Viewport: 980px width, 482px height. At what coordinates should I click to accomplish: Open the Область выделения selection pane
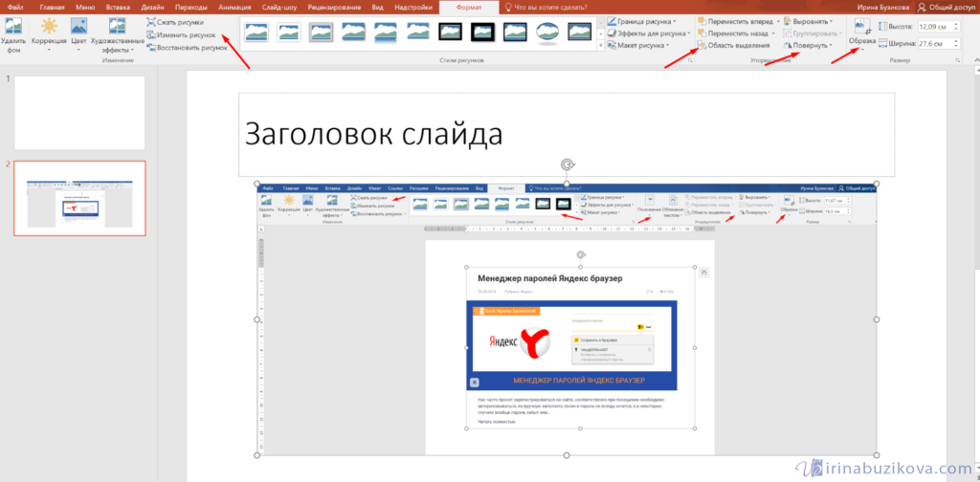click(736, 45)
